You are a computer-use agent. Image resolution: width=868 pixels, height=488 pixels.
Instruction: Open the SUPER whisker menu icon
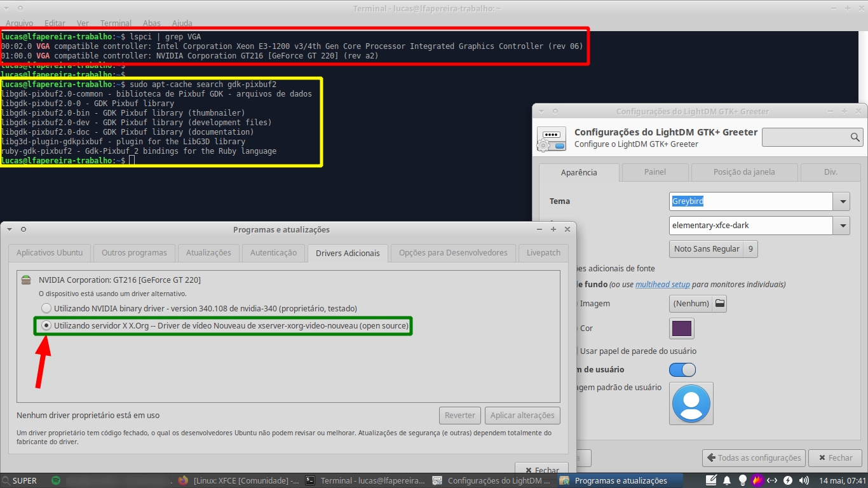pyautogui.click(x=6, y=481)
